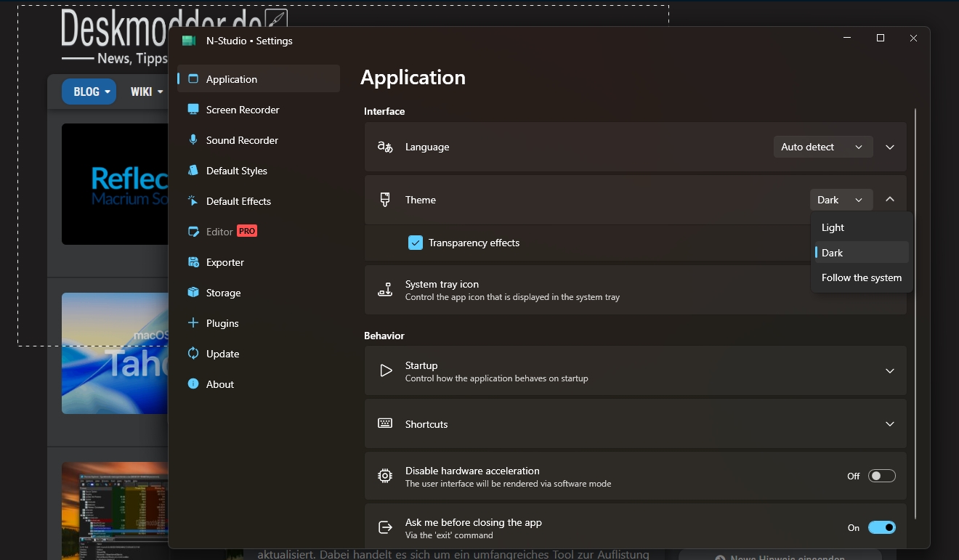Select Light from the theme list
The height and width of the screenshot is (560, 959).
point(833,227)
